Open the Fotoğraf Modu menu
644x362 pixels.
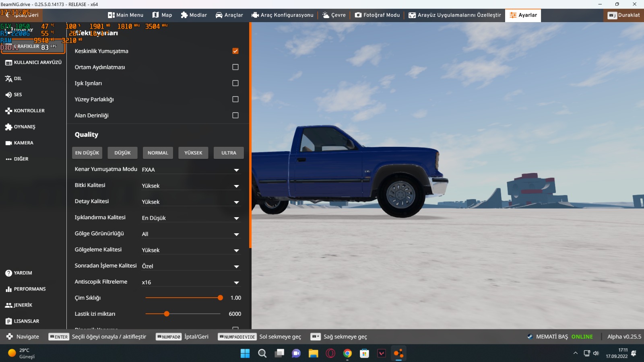[378, 15]
